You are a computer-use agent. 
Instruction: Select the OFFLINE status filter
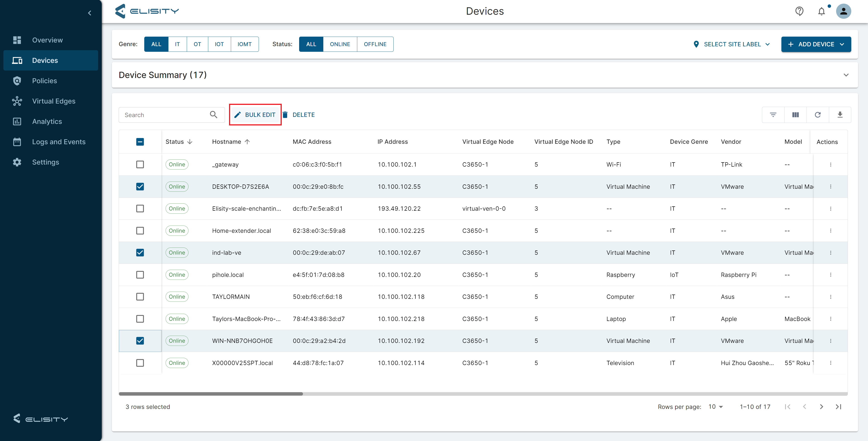click(375, 44)
